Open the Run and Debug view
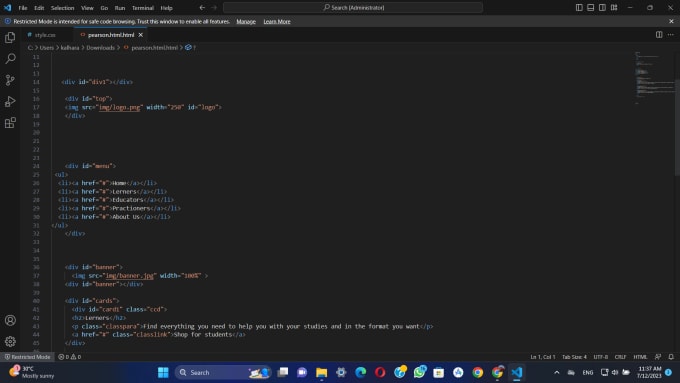Screen dimensions: 680x383 tap(10, 101)
